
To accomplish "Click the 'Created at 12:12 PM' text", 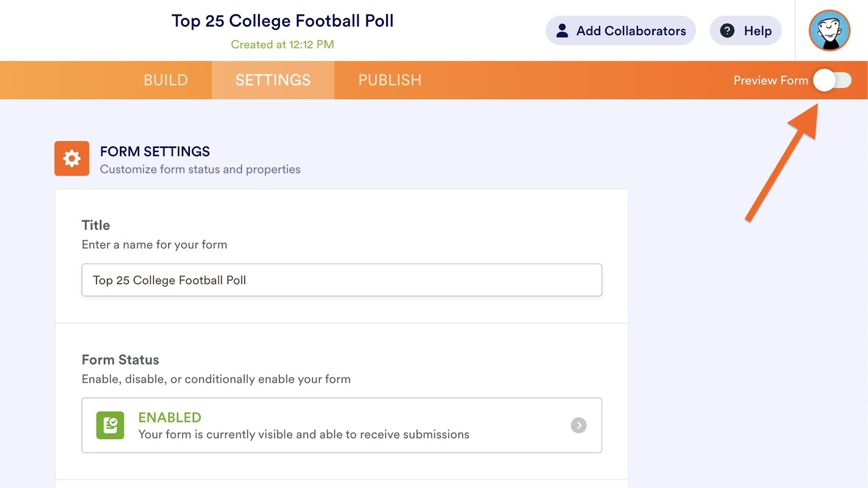I will pos(282,44).
